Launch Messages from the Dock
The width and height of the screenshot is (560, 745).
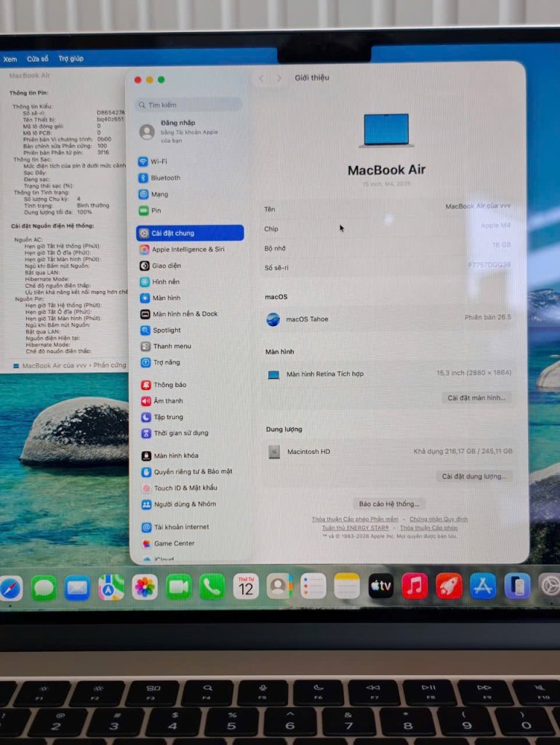pyautogui.click(x=44, y=588)
